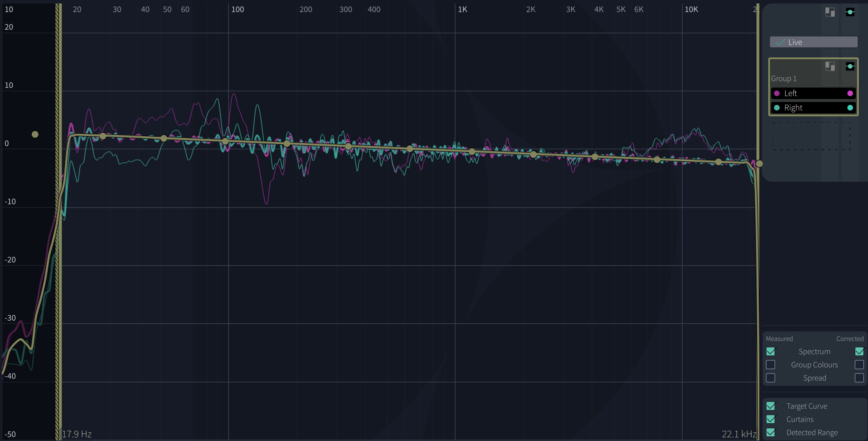The image size is (868, 441).
Task: Click target level handle left of graph
Action: click(35, 134)
